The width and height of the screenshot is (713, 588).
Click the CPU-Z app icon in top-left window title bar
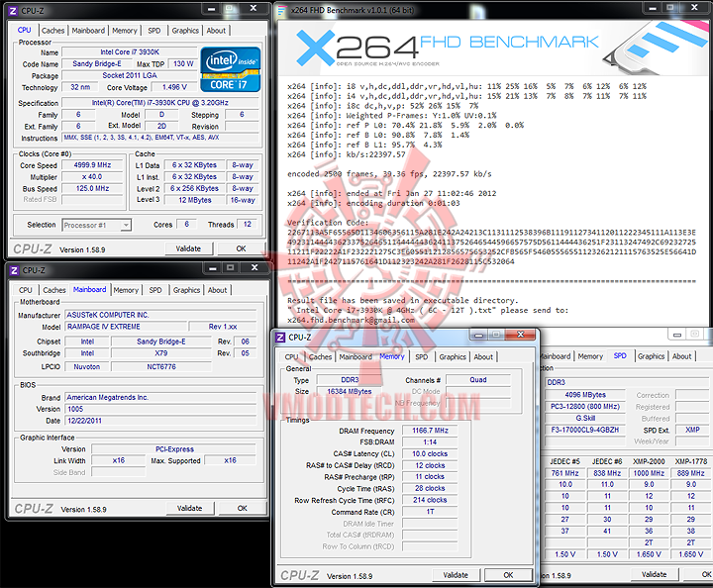[x=13, y=11]
